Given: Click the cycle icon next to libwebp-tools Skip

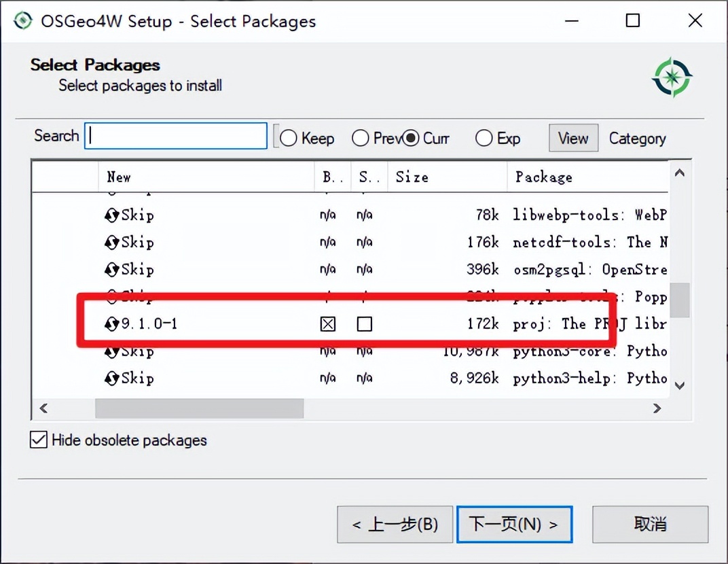Looking at the screenshot, I should click(112, 215).
